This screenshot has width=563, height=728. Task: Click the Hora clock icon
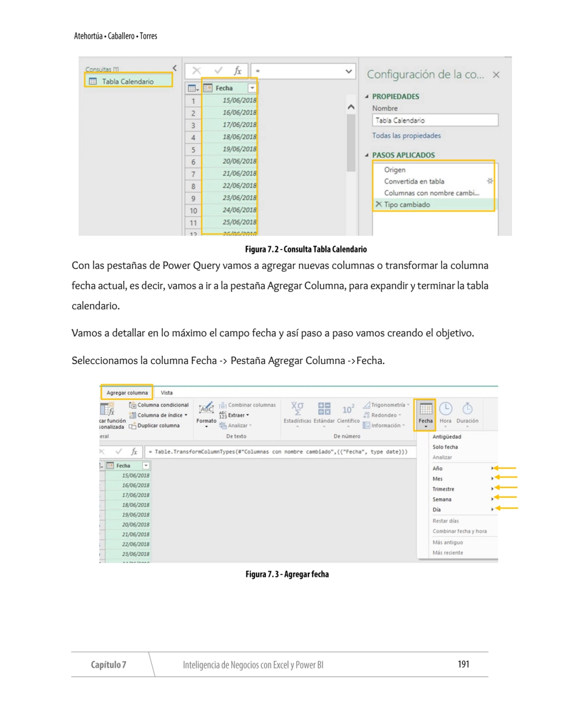(446, 409)
